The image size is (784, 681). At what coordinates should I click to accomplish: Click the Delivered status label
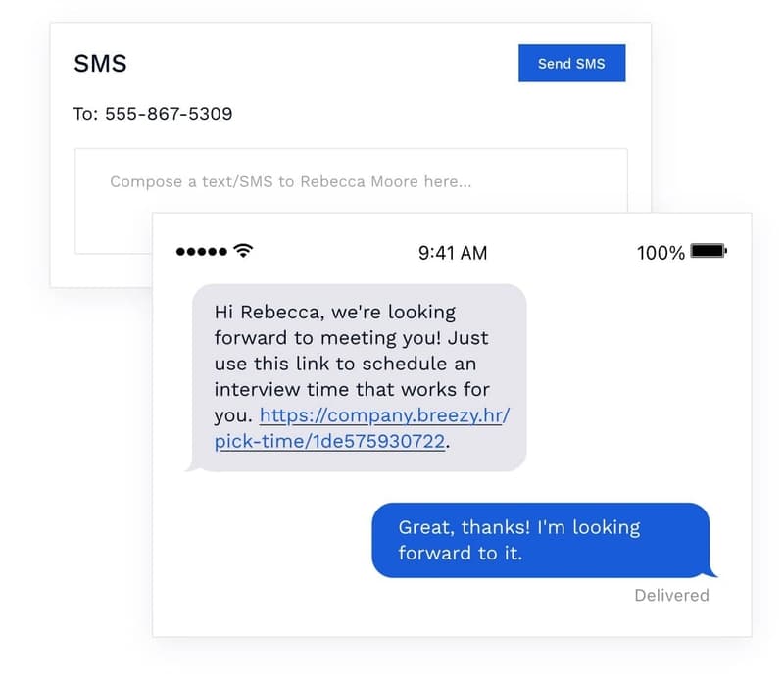pos(671,595)
